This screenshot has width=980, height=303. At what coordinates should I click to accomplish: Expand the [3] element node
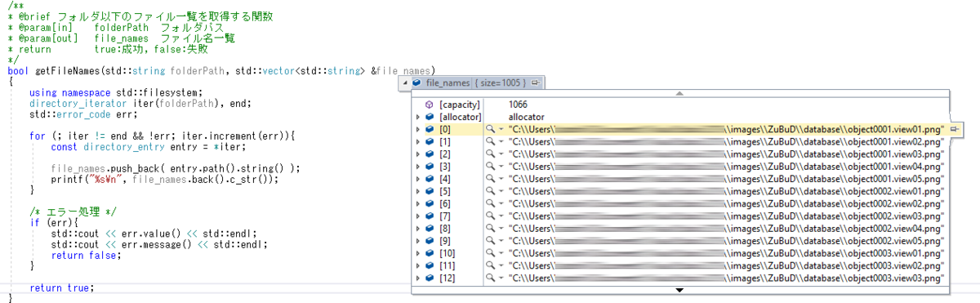pos(418,166)
